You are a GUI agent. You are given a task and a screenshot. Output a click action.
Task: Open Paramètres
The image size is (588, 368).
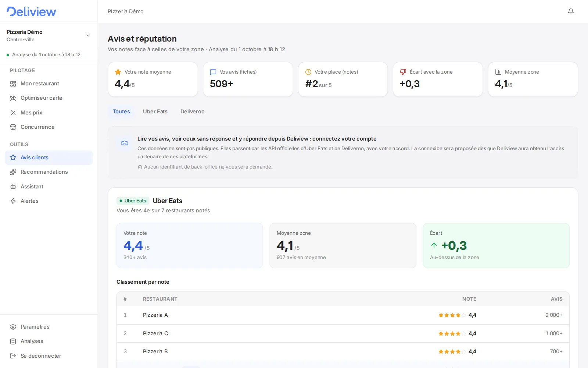coord(49,327)
